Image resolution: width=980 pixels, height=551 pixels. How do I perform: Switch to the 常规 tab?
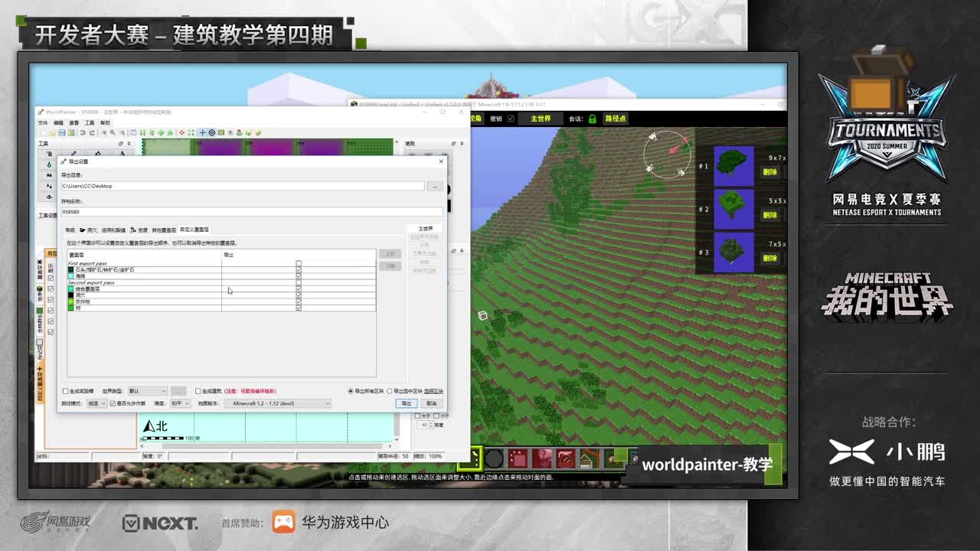[x=70, y=230]
